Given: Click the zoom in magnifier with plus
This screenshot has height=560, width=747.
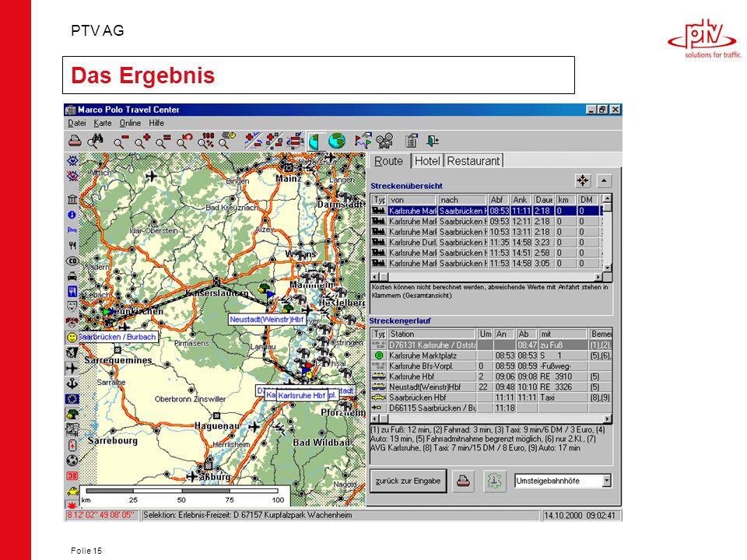Looking at the screenshot, I should (142, 141).
